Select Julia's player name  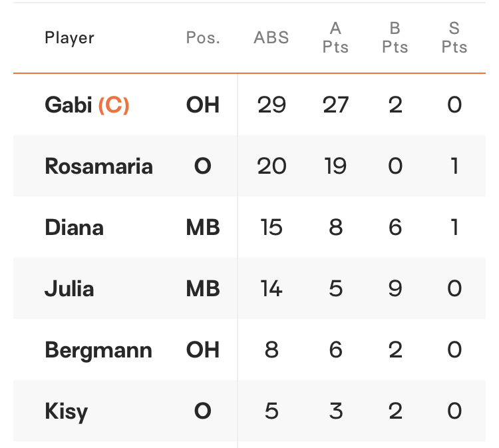click(x=69, y=289)
